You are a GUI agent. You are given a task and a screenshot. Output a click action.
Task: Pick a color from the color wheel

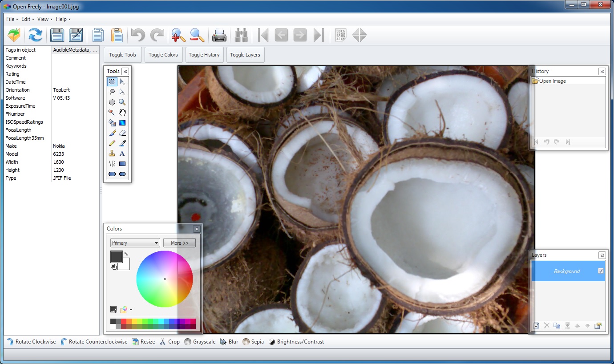coord(165,279)
